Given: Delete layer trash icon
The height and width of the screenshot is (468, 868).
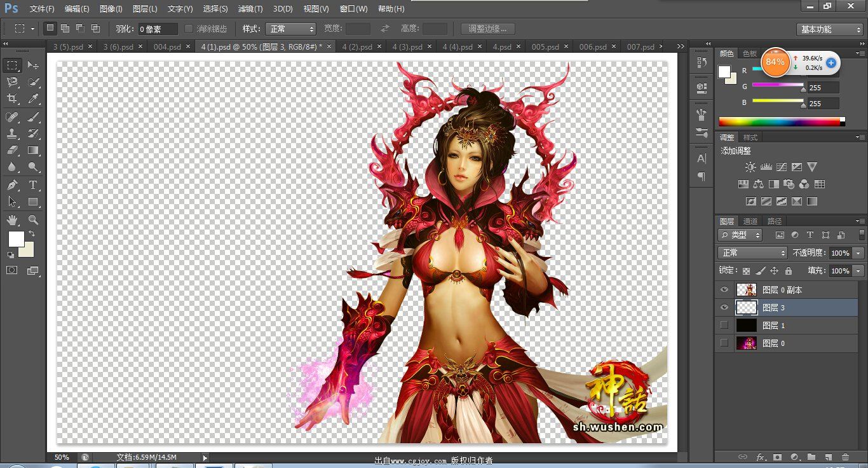Looking at the screenshot, I should coord(845,457).
